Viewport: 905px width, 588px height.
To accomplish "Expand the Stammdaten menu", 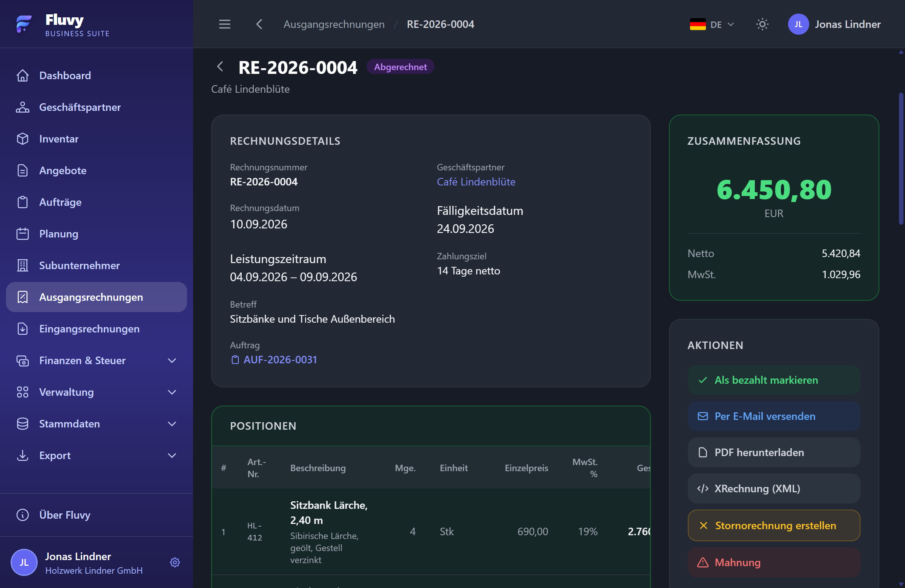I will (x=97, y=424).
